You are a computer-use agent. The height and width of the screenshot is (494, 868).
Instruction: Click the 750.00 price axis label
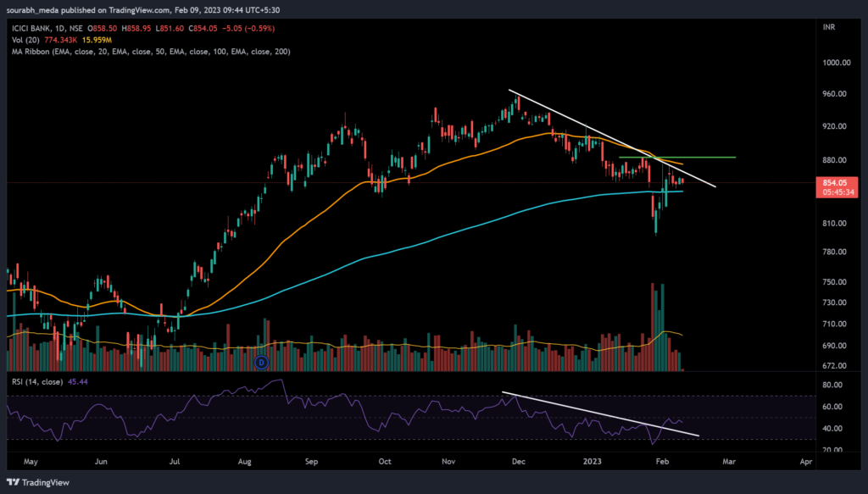tap(835, 281)
